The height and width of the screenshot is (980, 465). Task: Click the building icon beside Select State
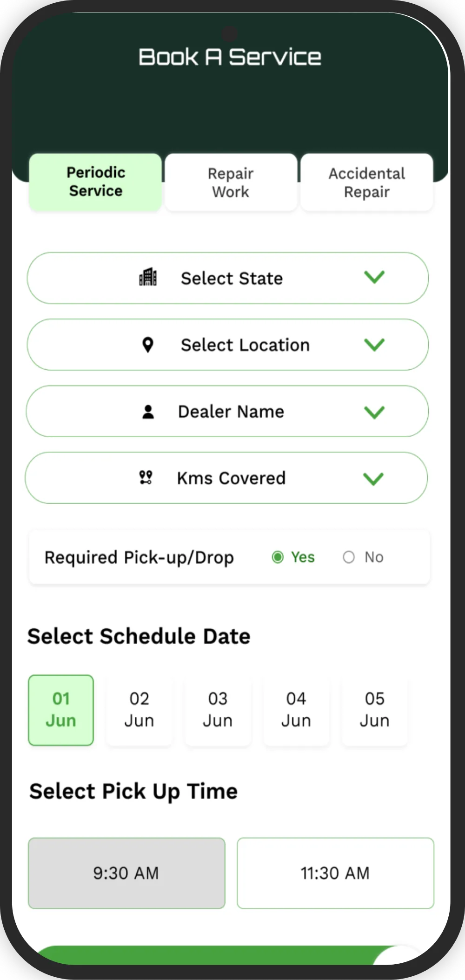[x=148, y=277]
